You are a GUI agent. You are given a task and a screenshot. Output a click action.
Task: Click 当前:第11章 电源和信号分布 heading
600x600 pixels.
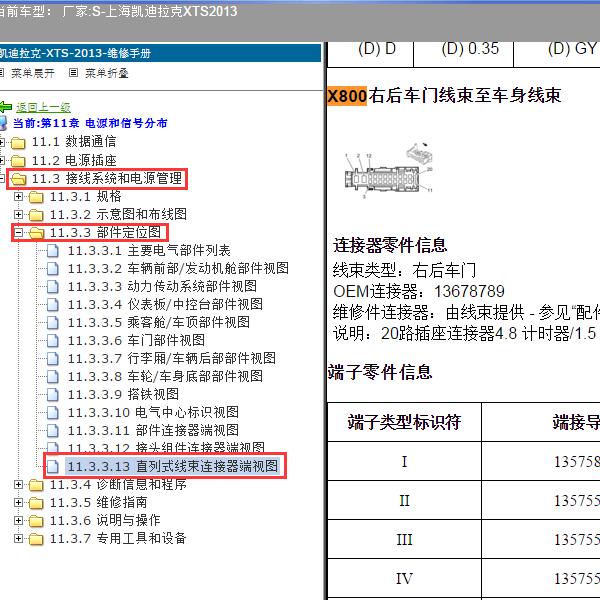pos(90,123)
